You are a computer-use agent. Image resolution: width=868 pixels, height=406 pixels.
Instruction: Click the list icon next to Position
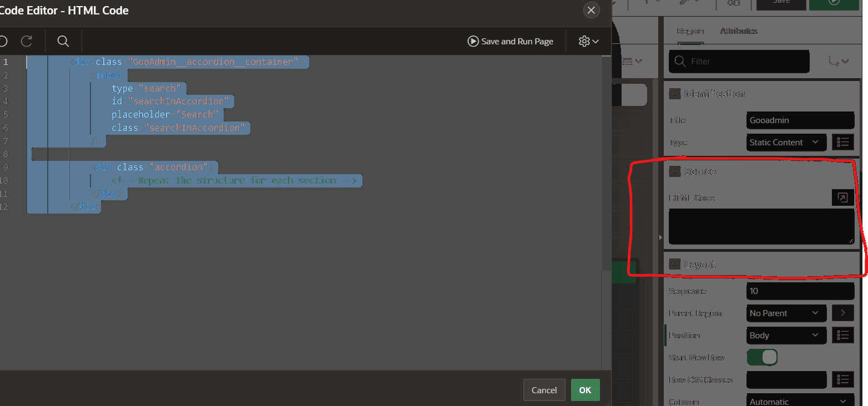[x=842, y=335]
